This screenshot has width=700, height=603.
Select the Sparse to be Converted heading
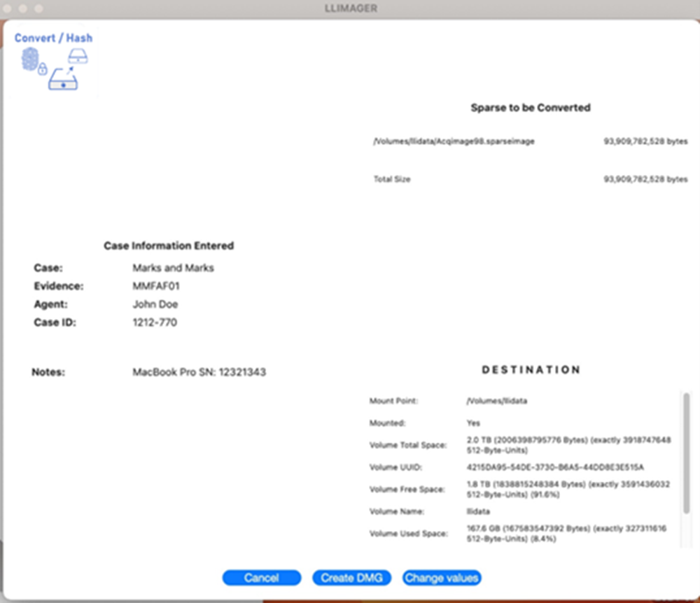click(529, 108)
